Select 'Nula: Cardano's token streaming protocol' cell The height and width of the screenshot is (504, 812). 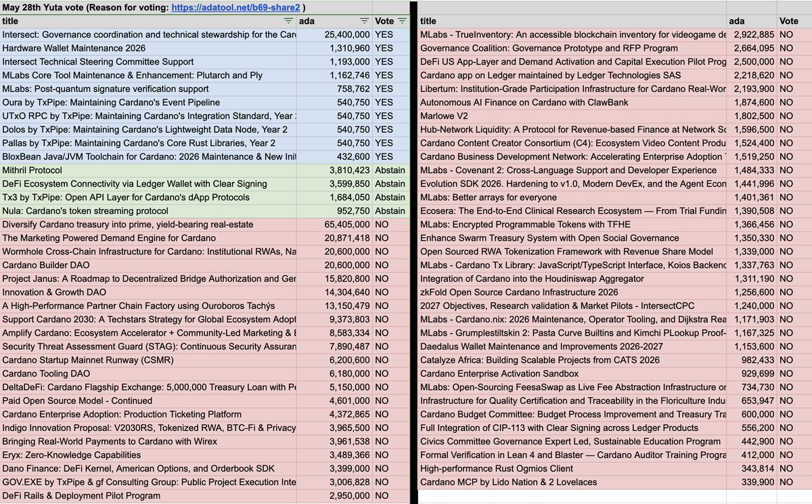pos(148,211)
